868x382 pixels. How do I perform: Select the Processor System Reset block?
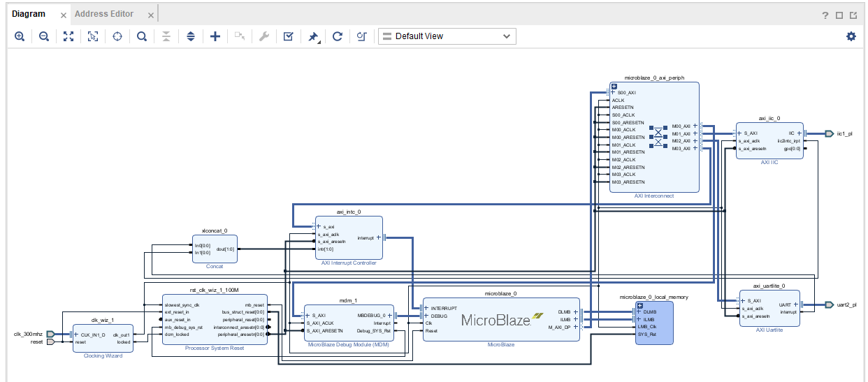[x=215, y=319]
